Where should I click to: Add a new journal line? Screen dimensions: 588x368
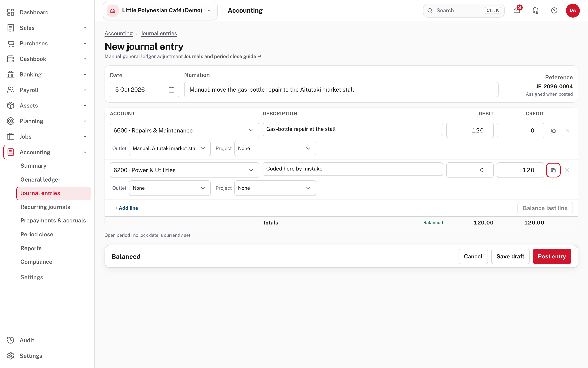pos(126,208)
